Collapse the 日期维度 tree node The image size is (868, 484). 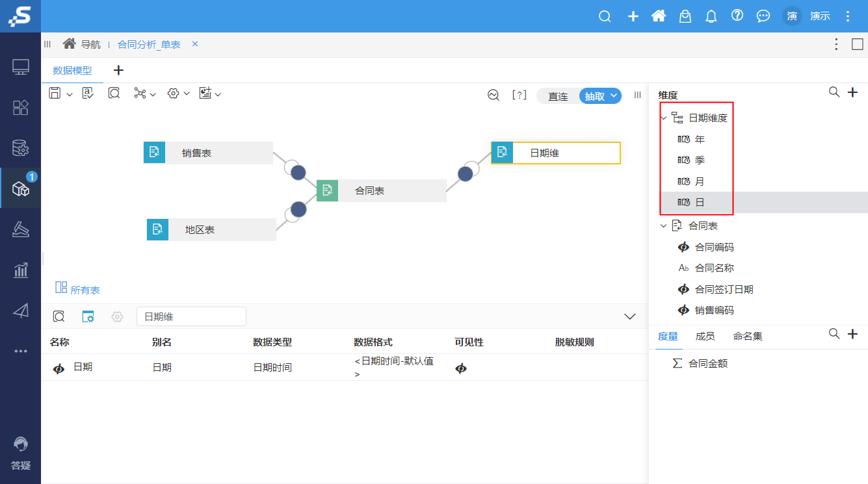tap(664, 118)
